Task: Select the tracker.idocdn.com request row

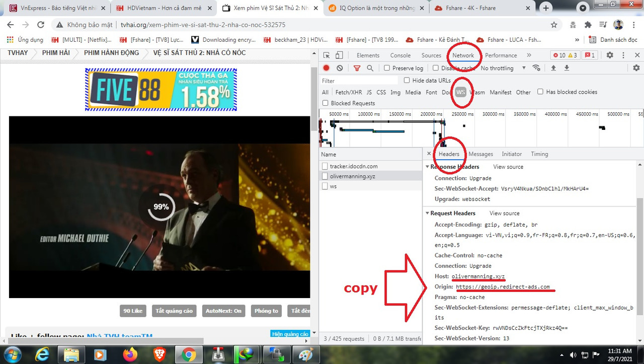Action: [x=371, y=166]
